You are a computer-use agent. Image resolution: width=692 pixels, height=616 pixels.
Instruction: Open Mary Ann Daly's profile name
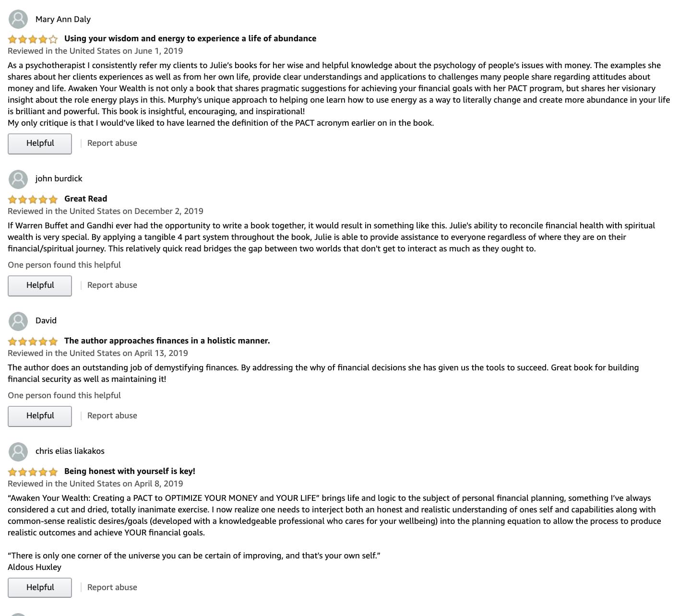[63, 19]
